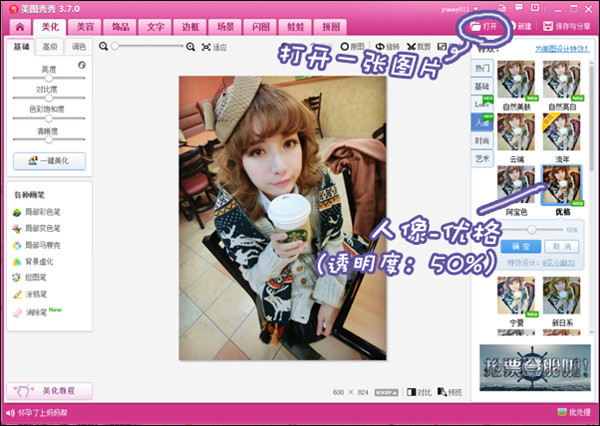This screenshot has width=600, height=426.
Task: Click the zoom-in magnifier icon
Action: click(190, 47)
